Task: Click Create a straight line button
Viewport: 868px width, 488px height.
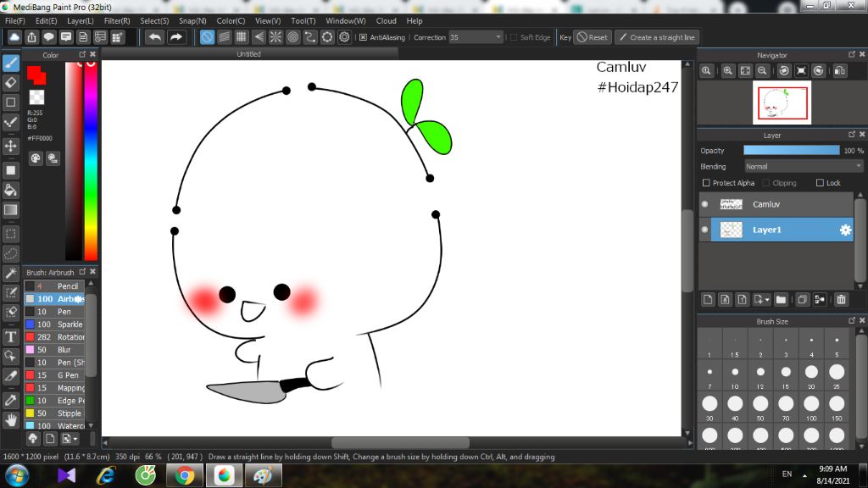Action: (657, 37)
